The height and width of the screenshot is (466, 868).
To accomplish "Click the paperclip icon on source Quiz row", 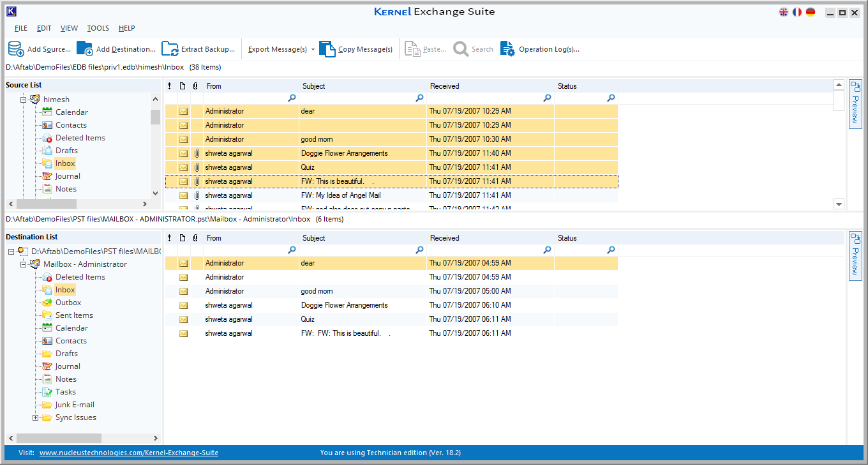I will (x=197, y=167).
